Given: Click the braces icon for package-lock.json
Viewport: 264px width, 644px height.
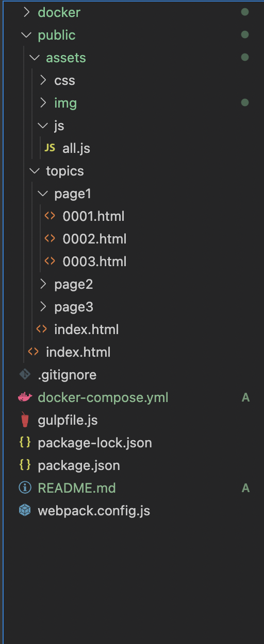Looking at the screenshot, I should point(25,443).
